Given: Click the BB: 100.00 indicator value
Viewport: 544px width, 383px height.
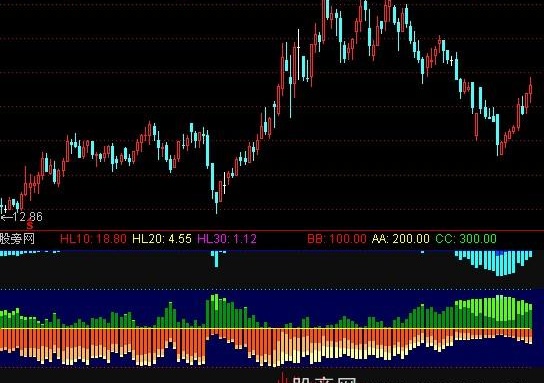Looking at the screenshot, I should point(337,239).
